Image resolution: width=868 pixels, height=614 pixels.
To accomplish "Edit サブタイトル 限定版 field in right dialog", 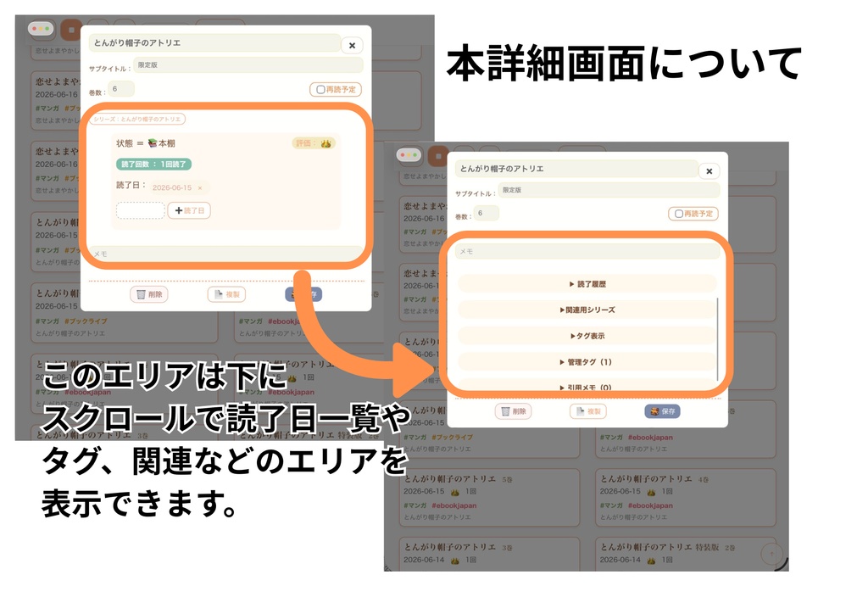I will click(609, 190).
